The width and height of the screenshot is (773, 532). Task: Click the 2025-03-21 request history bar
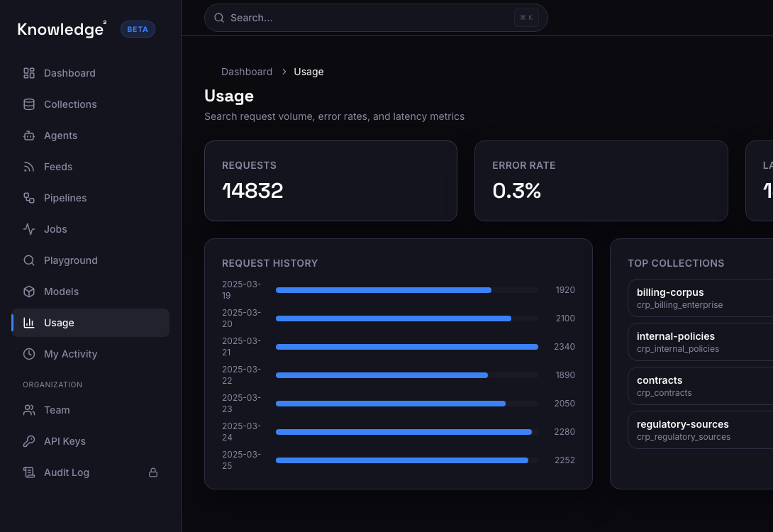(408, 347)
